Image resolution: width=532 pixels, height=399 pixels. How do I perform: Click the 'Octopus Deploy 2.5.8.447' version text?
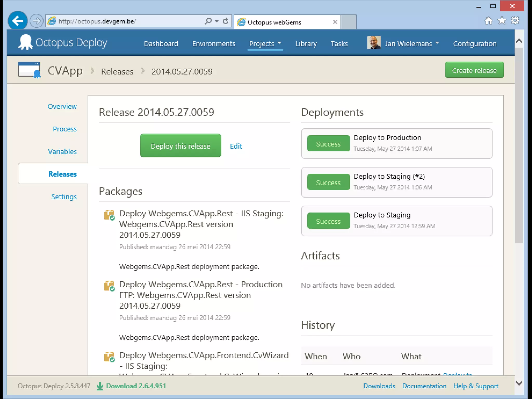[x=54, y=386]
